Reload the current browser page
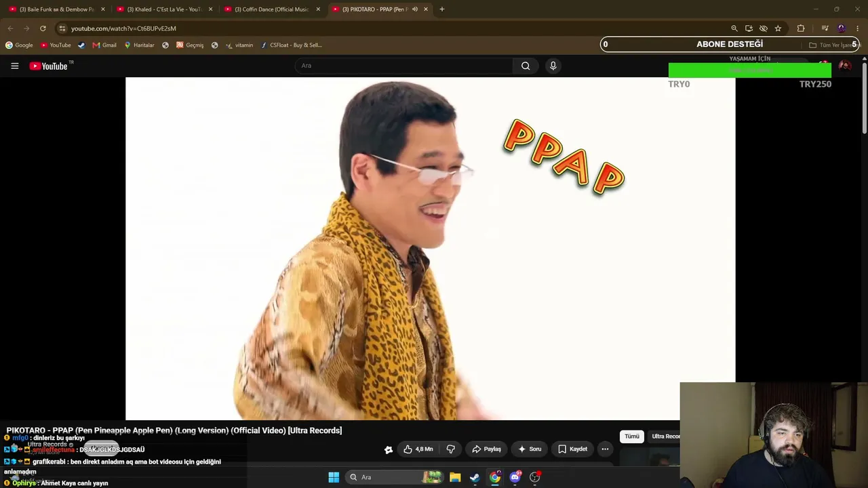 (x=43, y=28)
